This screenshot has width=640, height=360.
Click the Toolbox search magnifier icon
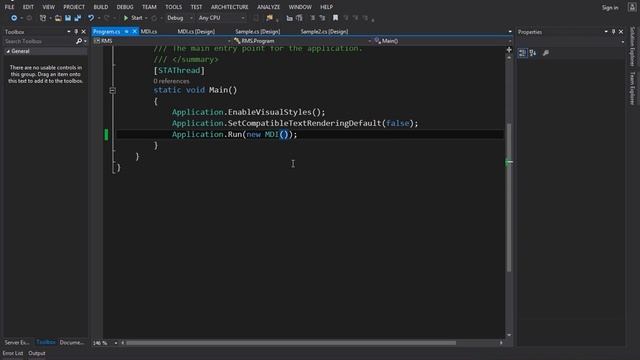[x=79, y=41]
